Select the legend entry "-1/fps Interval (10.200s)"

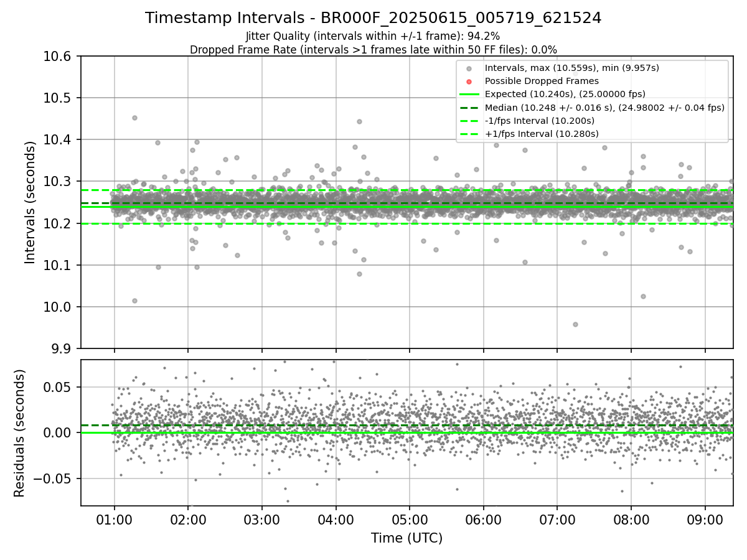539,120
